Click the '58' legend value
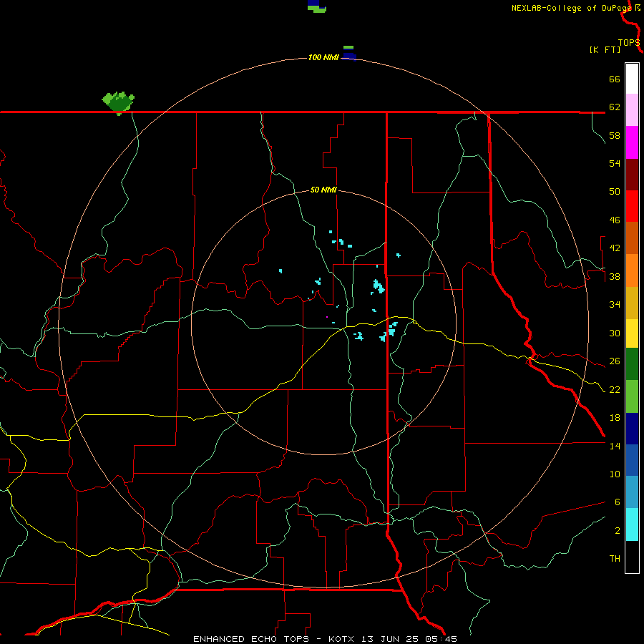The width and height of the screenshot is (644, 644). [x=615, y=135]
